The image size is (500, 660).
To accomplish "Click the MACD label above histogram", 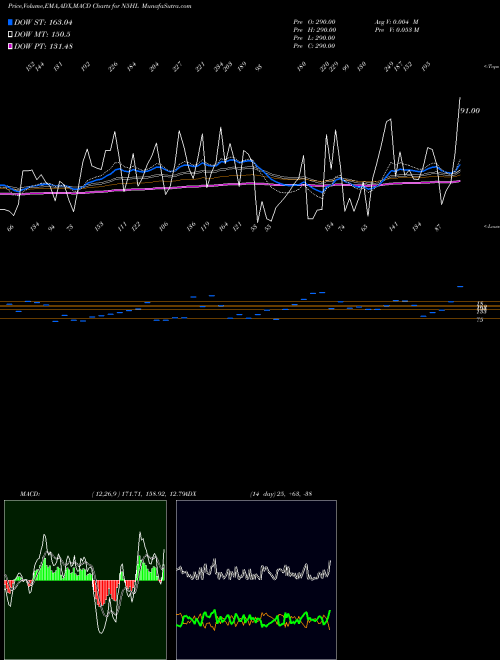I will (30, 493).
